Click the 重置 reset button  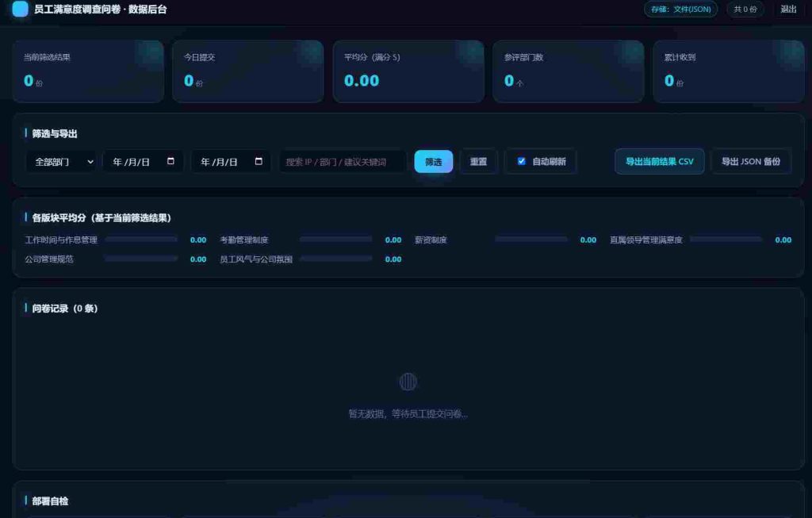tap(478, 162)
